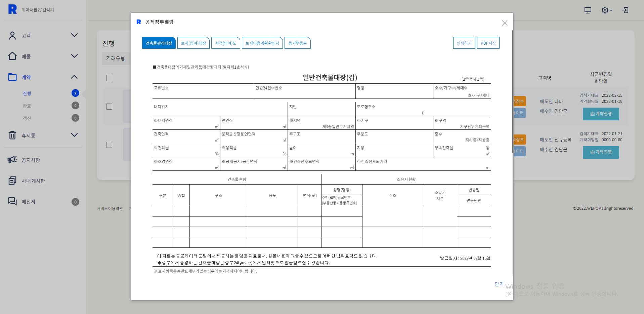Click the logout icon in top bar

[x=625, y=10]
